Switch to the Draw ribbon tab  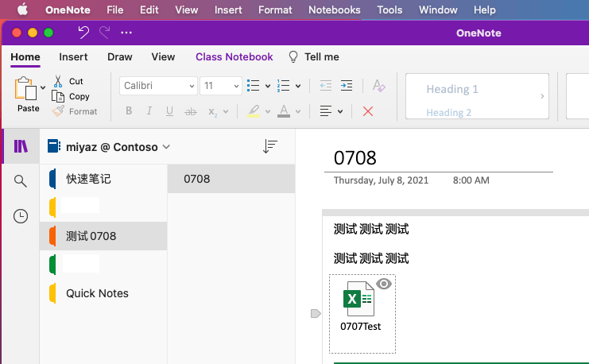point(120,57)
